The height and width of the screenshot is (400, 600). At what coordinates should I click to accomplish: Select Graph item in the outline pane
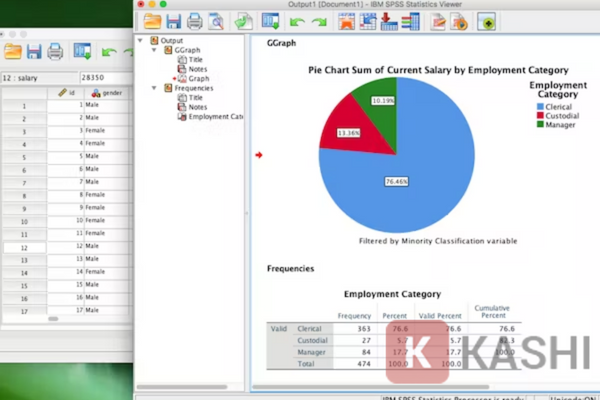click(x=198, y=78)
